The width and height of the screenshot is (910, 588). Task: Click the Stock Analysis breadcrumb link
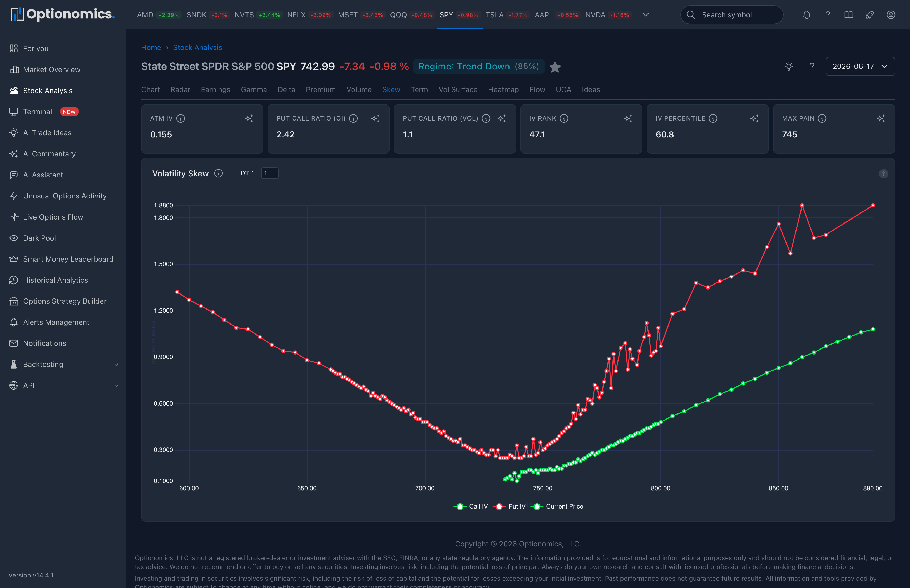(x=197, y=47)
